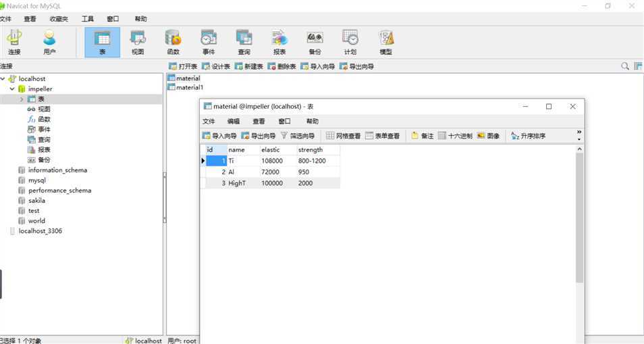Select the material1 table in object list
Image resolution: width=644 pixels, height=344 pixels.
pos(186,87)
